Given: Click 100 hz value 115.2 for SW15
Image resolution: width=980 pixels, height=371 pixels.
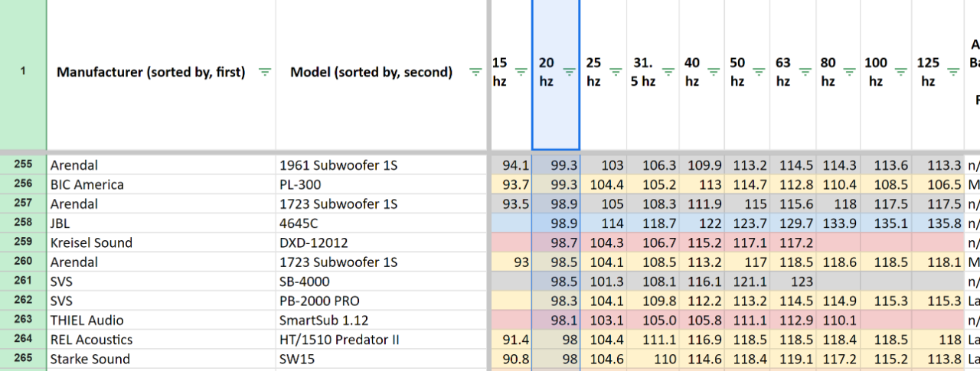Looking at the screenshot, I should [x=886, y=359].
